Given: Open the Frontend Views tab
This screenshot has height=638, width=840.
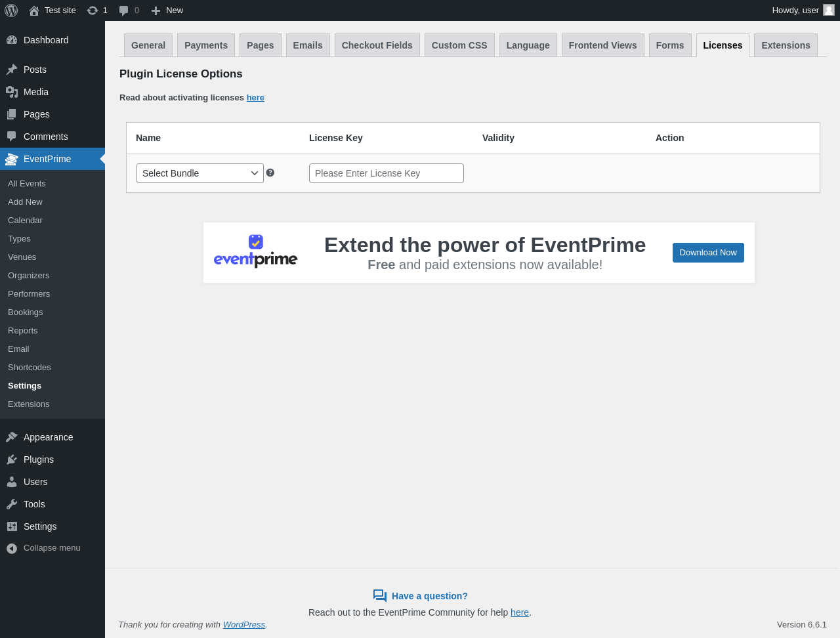Looking at the screenshot, I should 603,45.
